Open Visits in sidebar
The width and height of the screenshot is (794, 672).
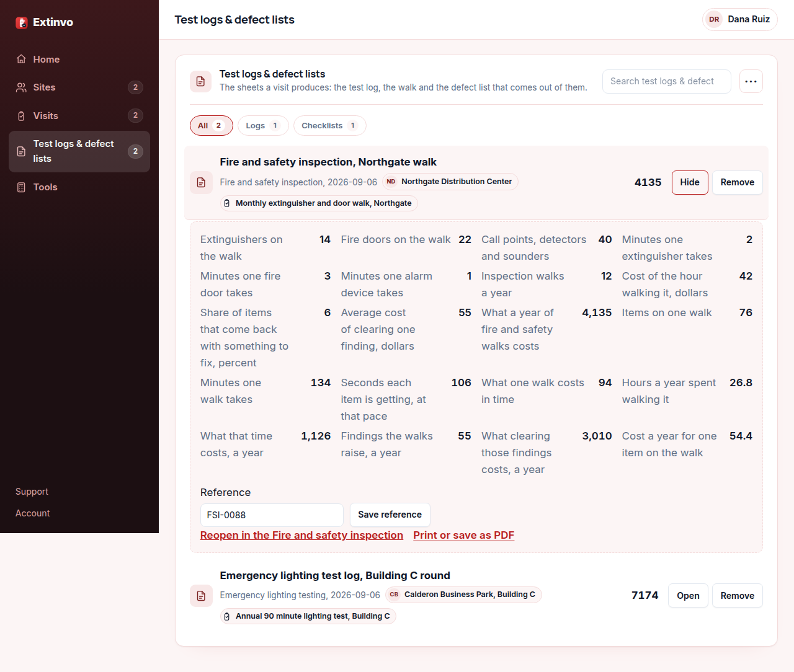(x=79, y=116)
